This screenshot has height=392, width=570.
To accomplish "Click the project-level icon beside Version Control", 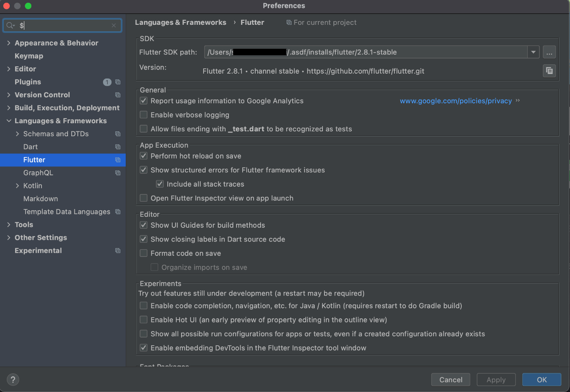I will coord(118,95).
